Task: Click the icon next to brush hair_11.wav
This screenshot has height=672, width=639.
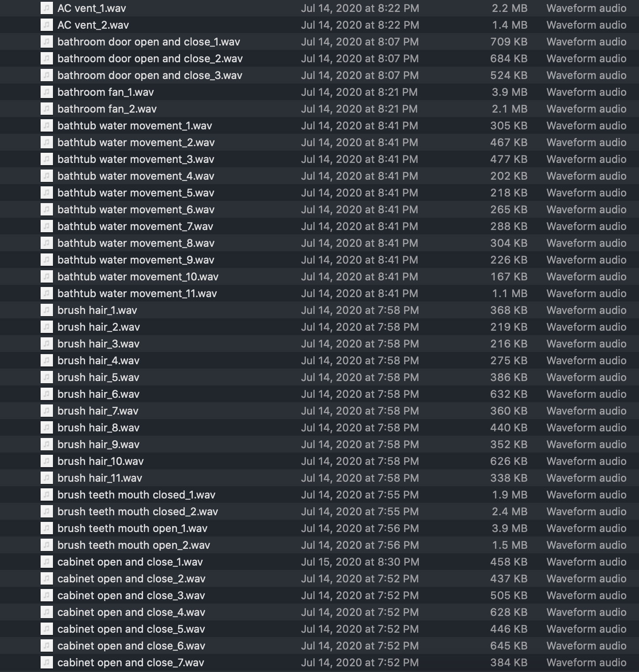Action: pos(46,478)
